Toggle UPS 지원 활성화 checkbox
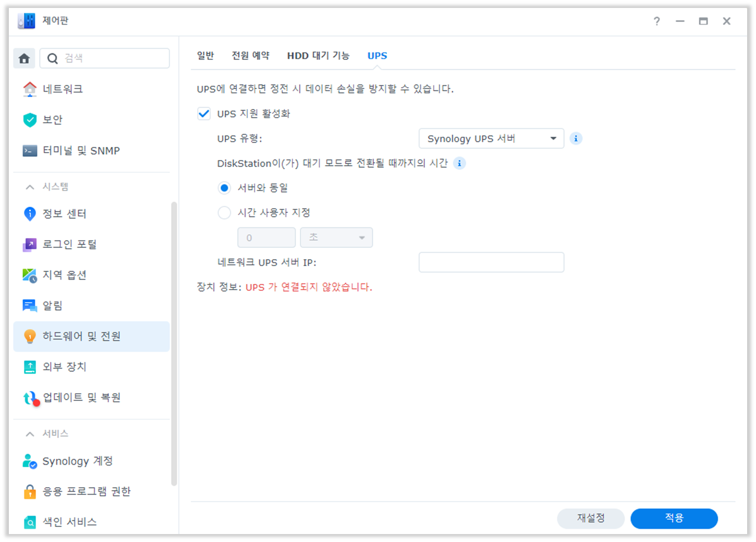Viewport: 756px width, 542px height. (204, 114)
